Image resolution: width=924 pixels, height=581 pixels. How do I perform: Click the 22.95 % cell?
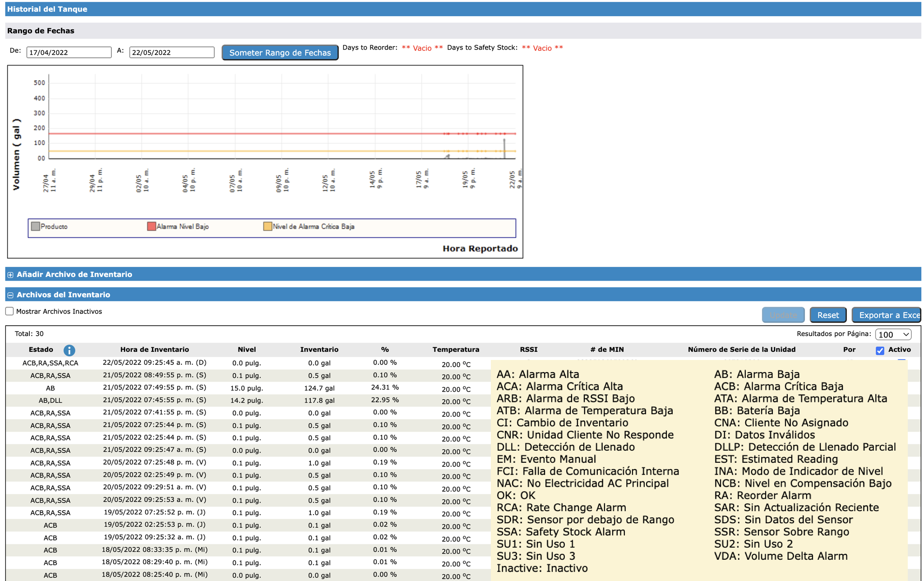(x=385, y=400)
